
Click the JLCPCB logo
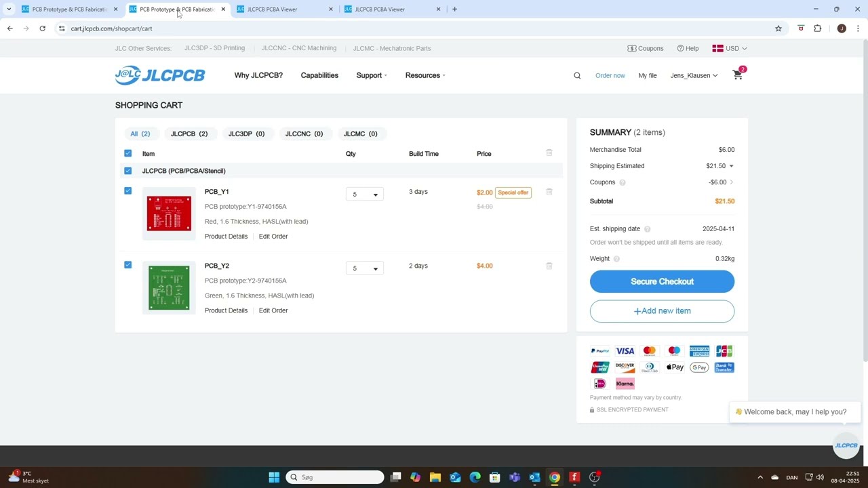point(160,75)
